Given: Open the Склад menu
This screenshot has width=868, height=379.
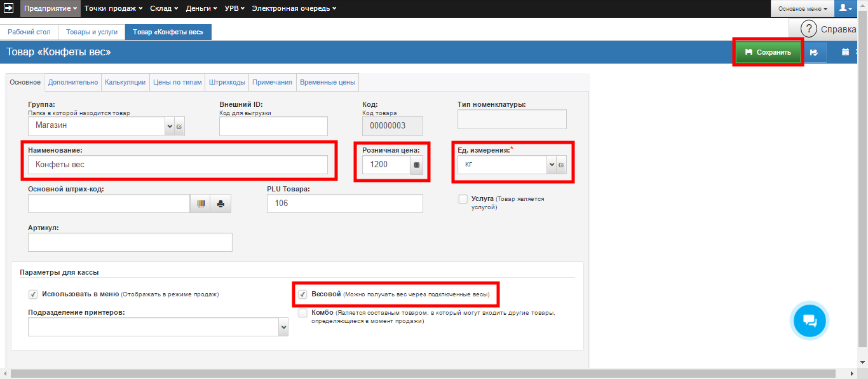Looking at the screenshot, I should click(x=165, y=8).
